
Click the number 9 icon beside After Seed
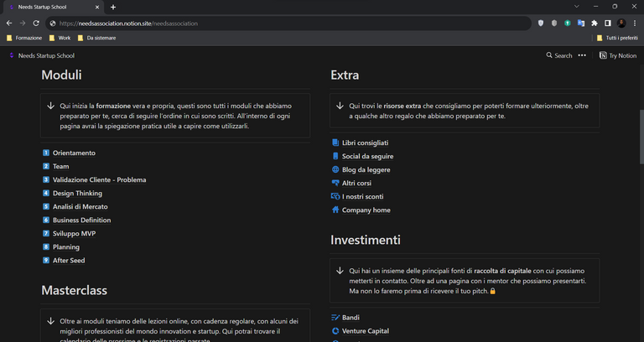coord(46,261)
